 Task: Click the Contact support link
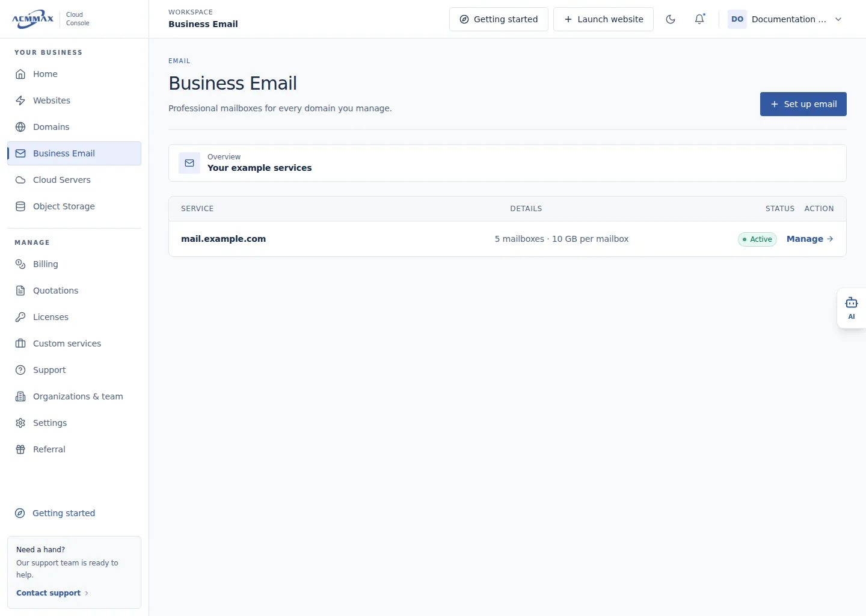52,593
